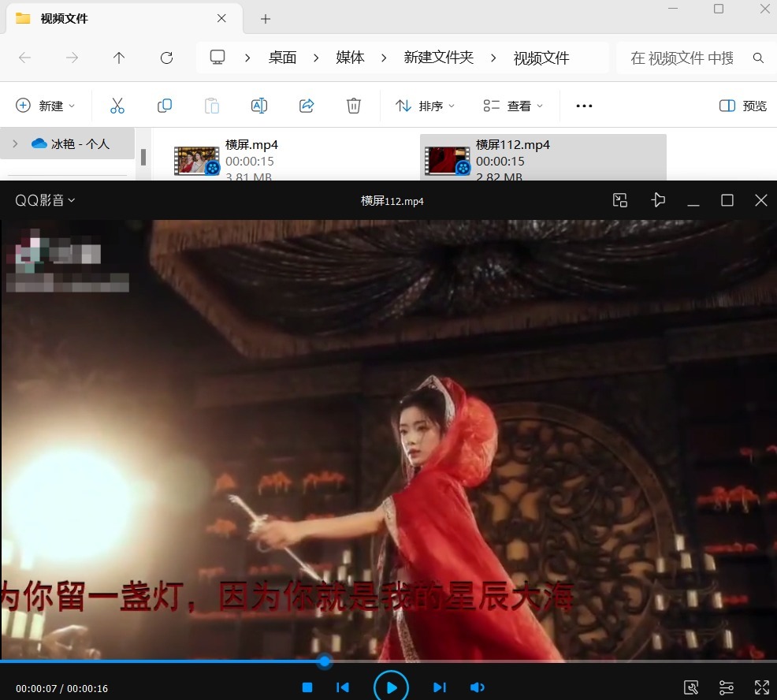Click the Forward arrow in Explorer
The height and width of the screenshot is (700, 777).
tap(72, 58)
